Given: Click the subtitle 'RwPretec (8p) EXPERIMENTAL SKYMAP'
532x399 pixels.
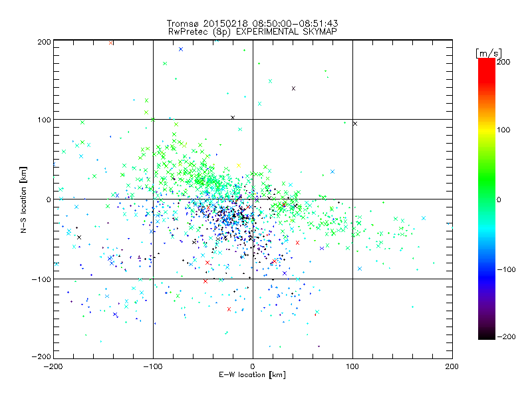Looking at the screenshot, I should [253, 31].
